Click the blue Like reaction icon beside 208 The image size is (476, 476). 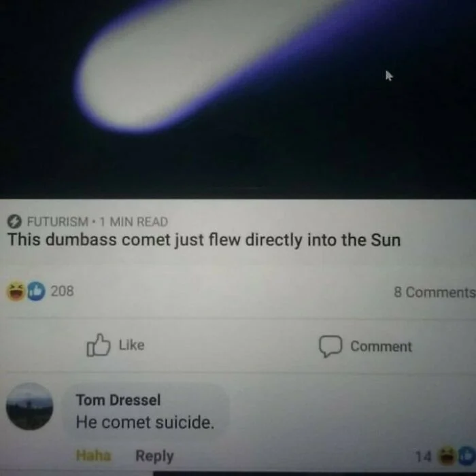coord(36,291)
